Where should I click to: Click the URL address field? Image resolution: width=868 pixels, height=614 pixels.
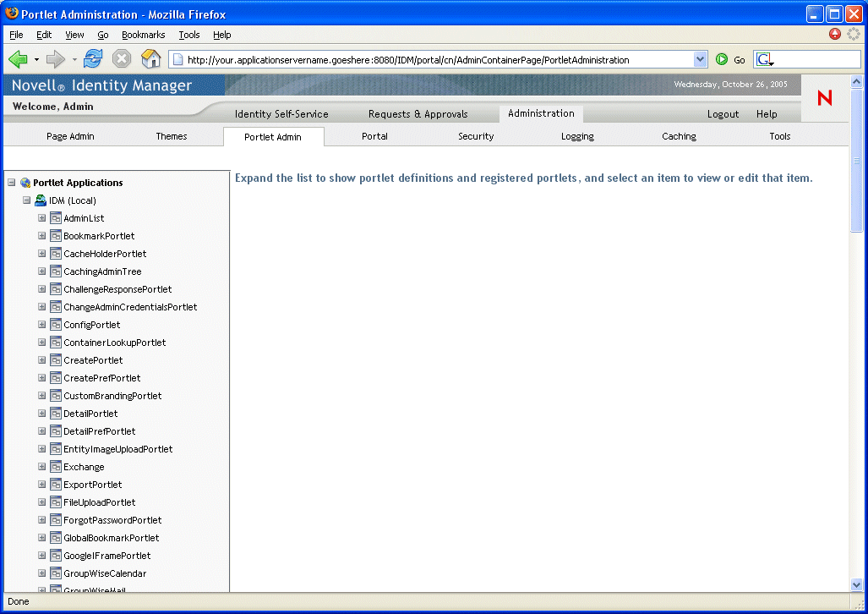click(439, 60)
